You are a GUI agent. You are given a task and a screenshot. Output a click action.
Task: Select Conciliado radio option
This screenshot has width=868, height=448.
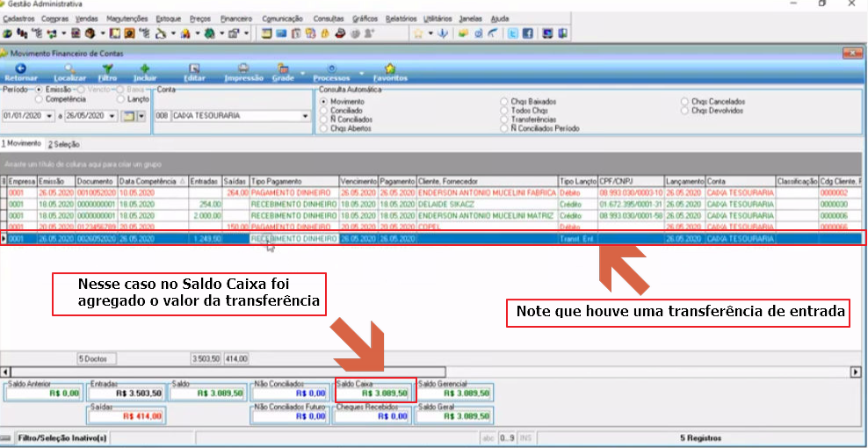(324, 110)
